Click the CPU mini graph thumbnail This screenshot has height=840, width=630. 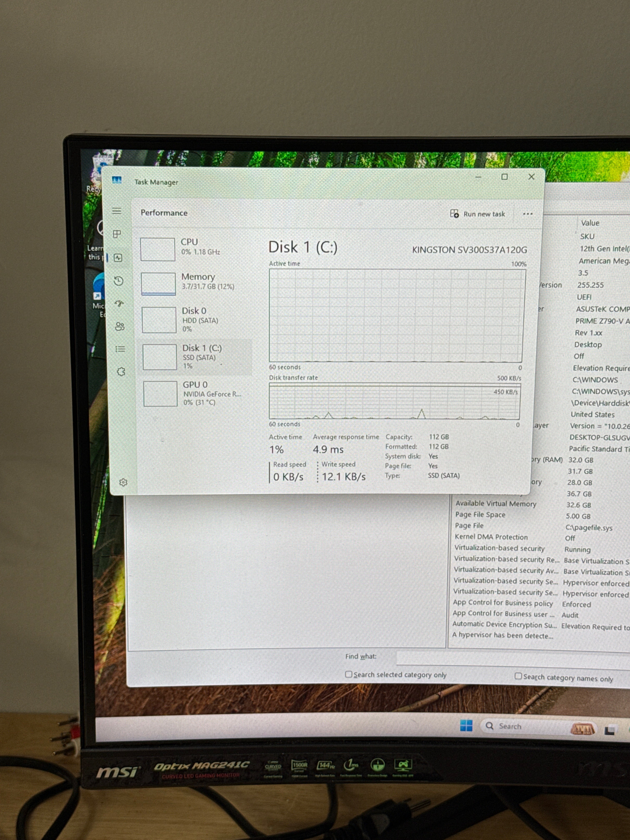click(x=157, y=249)
